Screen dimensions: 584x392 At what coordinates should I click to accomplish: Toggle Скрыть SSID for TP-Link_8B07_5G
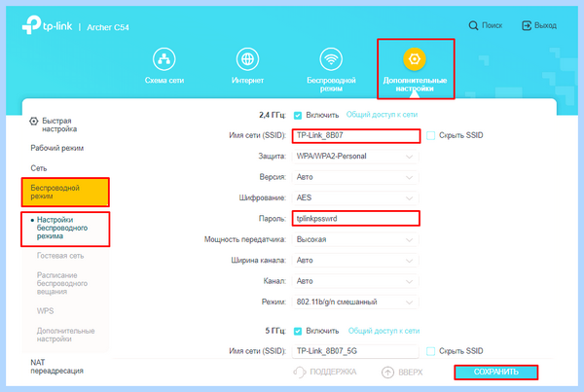coord(430,351)
